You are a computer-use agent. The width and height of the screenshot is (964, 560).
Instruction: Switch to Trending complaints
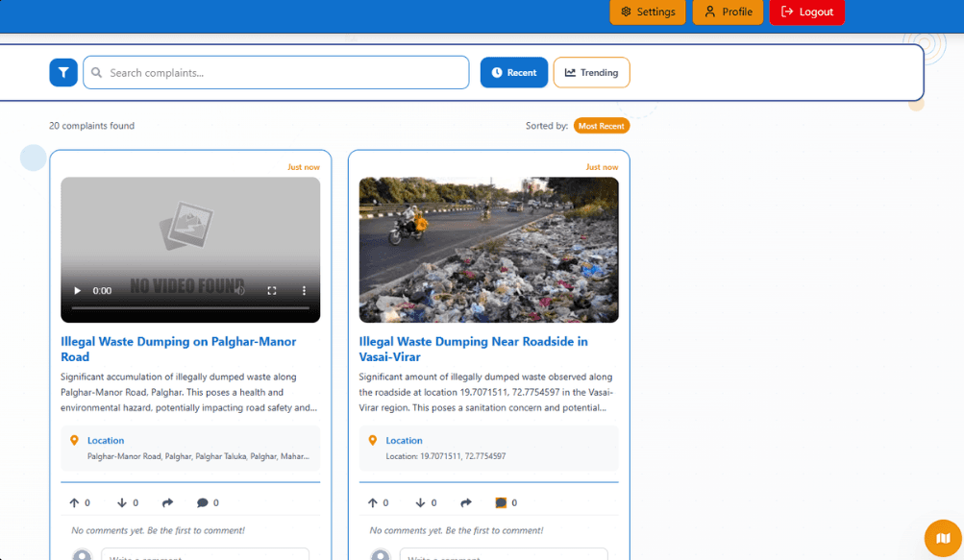(591, 72)
